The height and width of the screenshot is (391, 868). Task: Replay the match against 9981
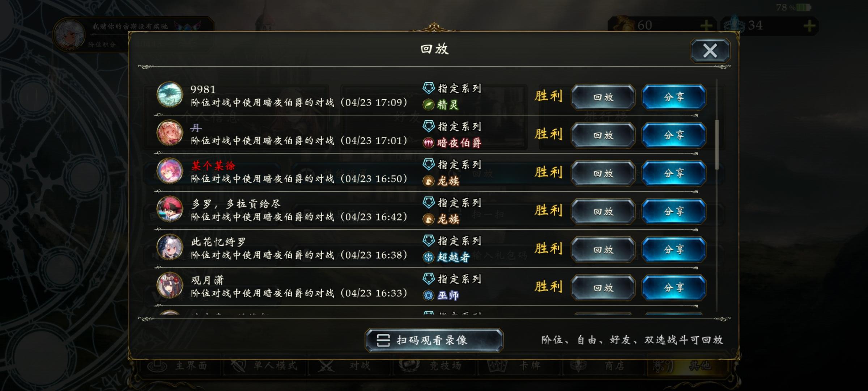603,97
